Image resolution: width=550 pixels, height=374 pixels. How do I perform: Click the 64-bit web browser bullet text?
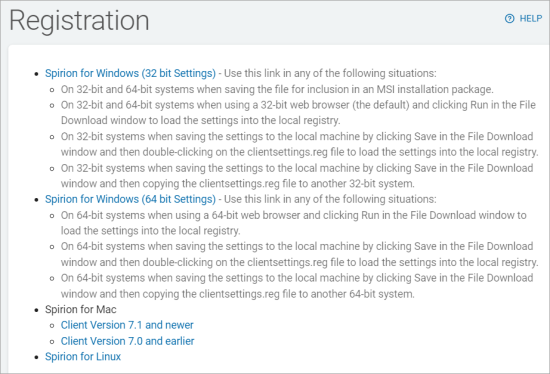(294, 223)
